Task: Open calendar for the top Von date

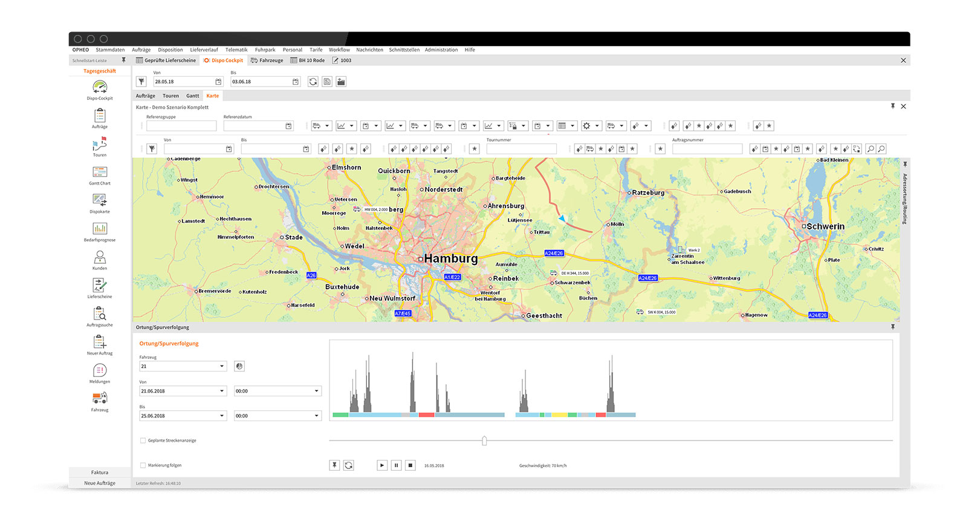Action: 218,82
